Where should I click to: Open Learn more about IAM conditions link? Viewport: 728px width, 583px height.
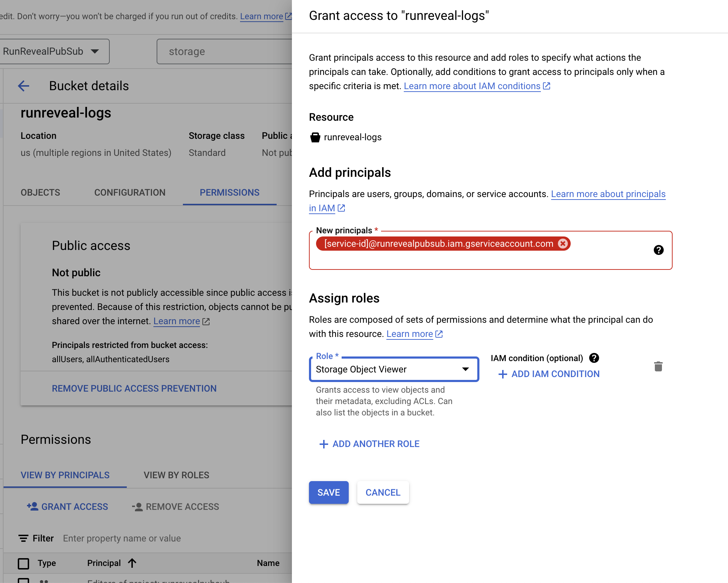point(472,86)
